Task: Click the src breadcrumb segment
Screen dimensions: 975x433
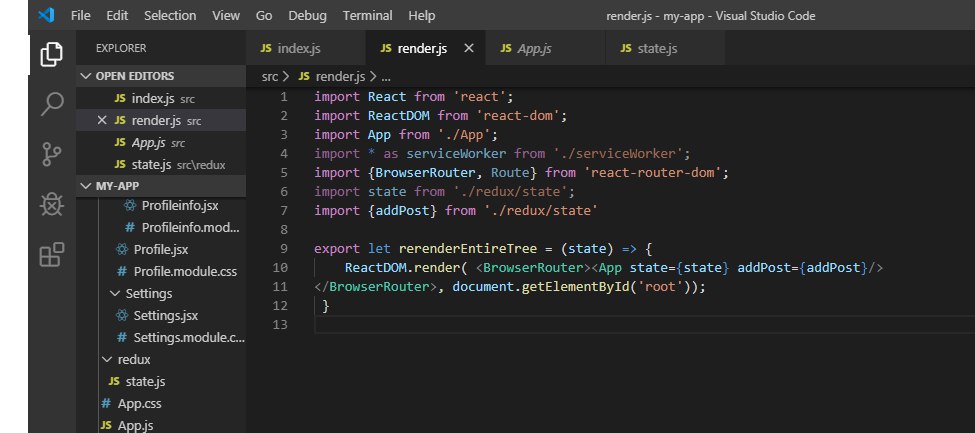Action: 270,76
